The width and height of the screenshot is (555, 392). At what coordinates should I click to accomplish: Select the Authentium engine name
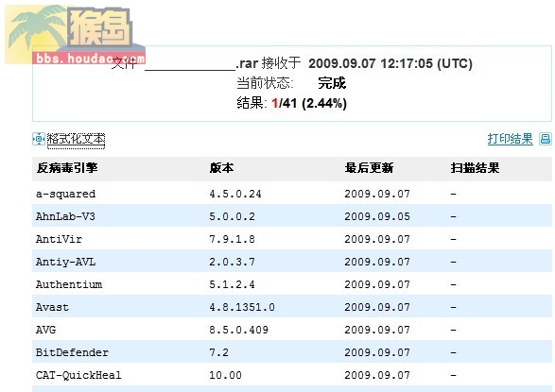click(x=69, y=284)
